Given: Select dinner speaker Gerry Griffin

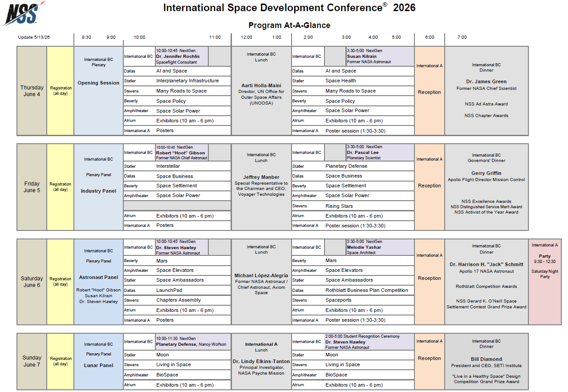Looking at the screenshot, I should 487,173.
